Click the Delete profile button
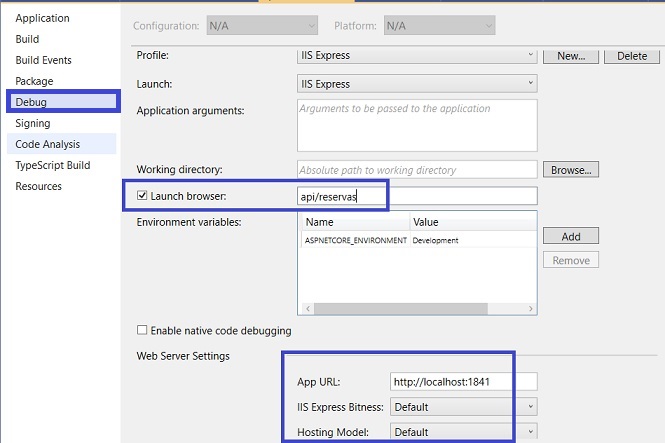 (632, 56)
